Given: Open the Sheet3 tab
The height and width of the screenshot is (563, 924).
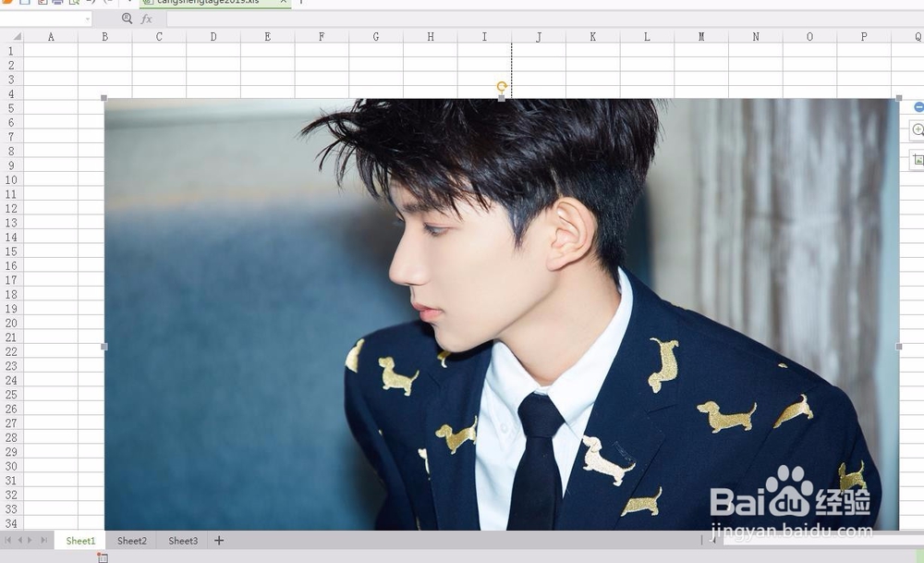Looking at the screenshot, I should tap(183, 541).
